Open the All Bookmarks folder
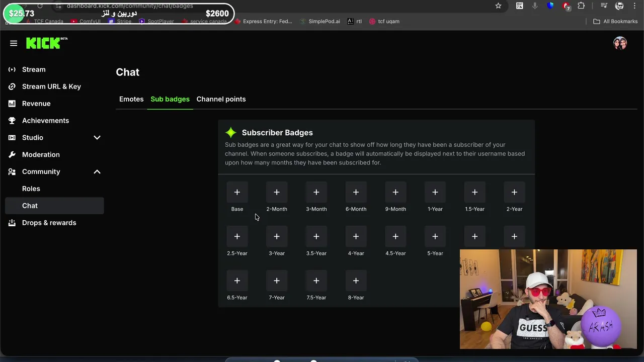The image size is (644, 362). click(615, 22)
